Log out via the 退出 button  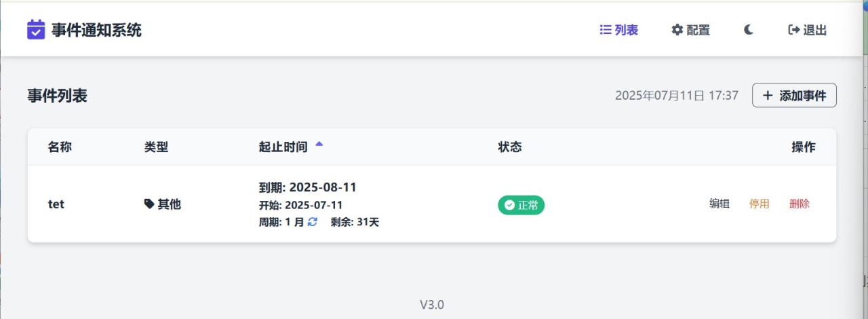808,30
